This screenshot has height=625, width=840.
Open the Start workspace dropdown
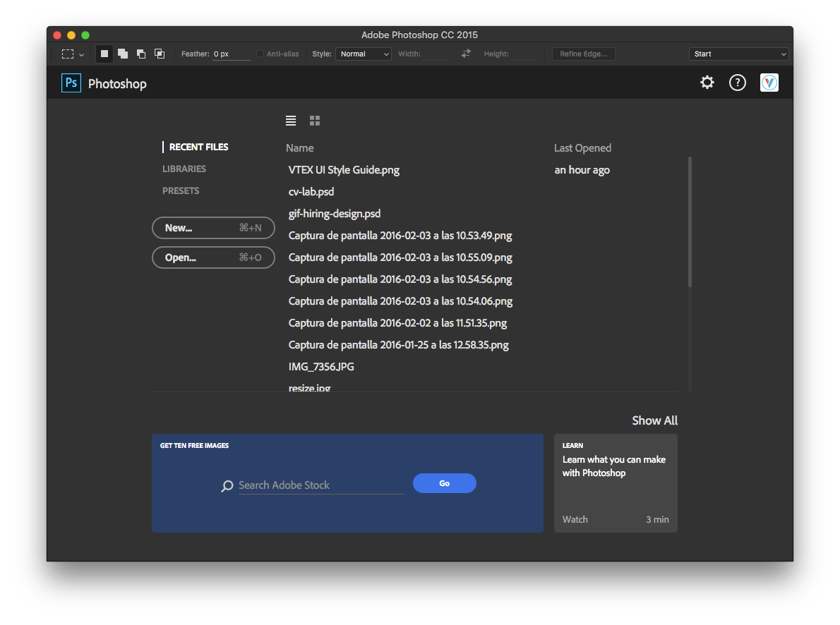click(739, 54)
